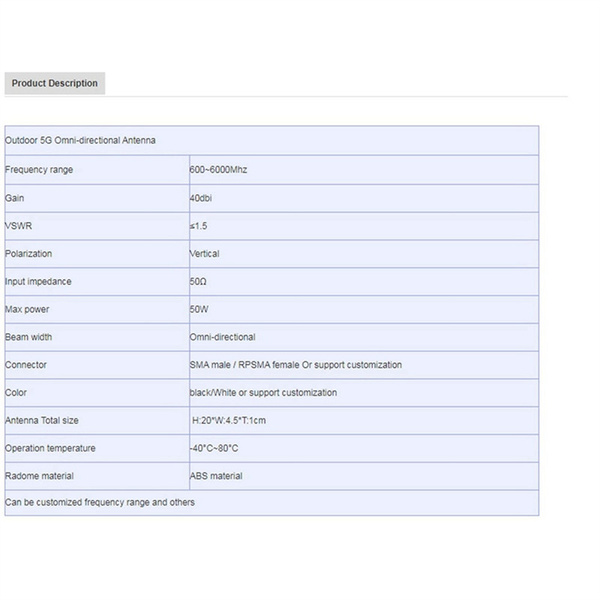Click the H:20*W:4.5*T:1cm size value

point(230,421)
